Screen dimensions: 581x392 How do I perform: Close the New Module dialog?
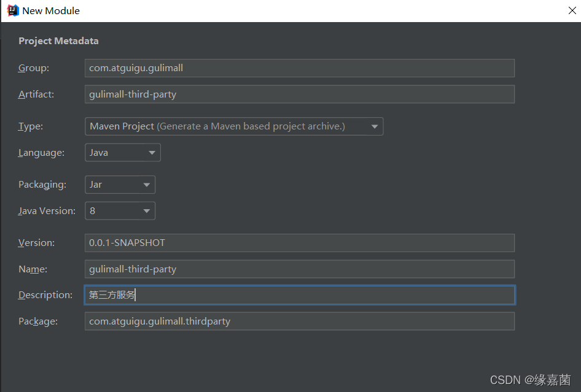(572, 10)
